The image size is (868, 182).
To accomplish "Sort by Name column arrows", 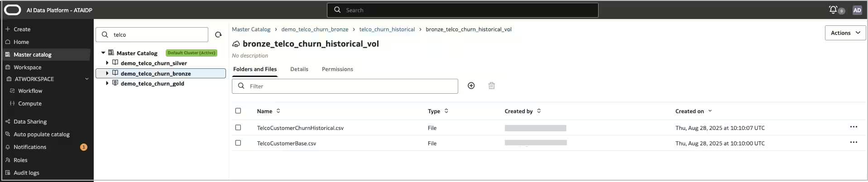I will [x=278, y=111].
